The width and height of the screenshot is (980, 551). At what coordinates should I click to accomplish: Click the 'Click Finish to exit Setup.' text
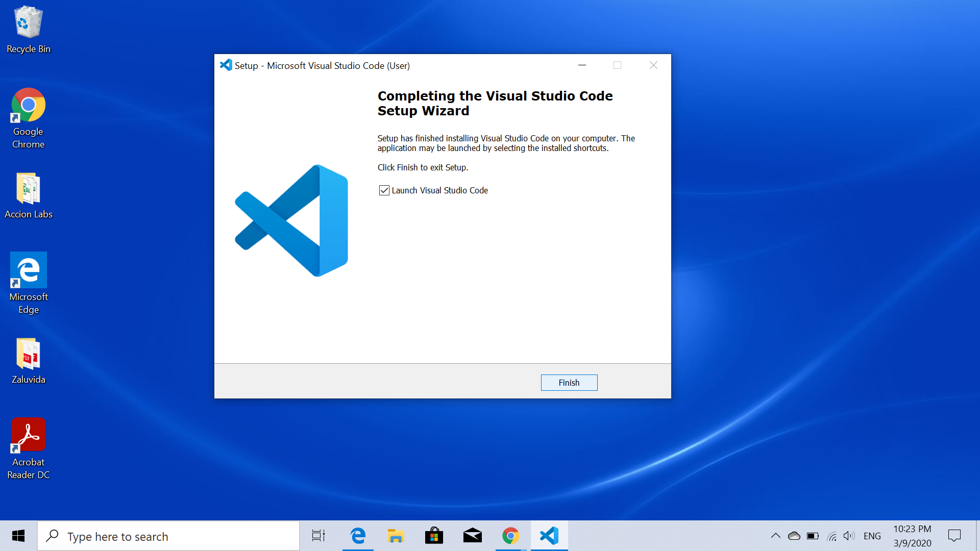point(423,167)
